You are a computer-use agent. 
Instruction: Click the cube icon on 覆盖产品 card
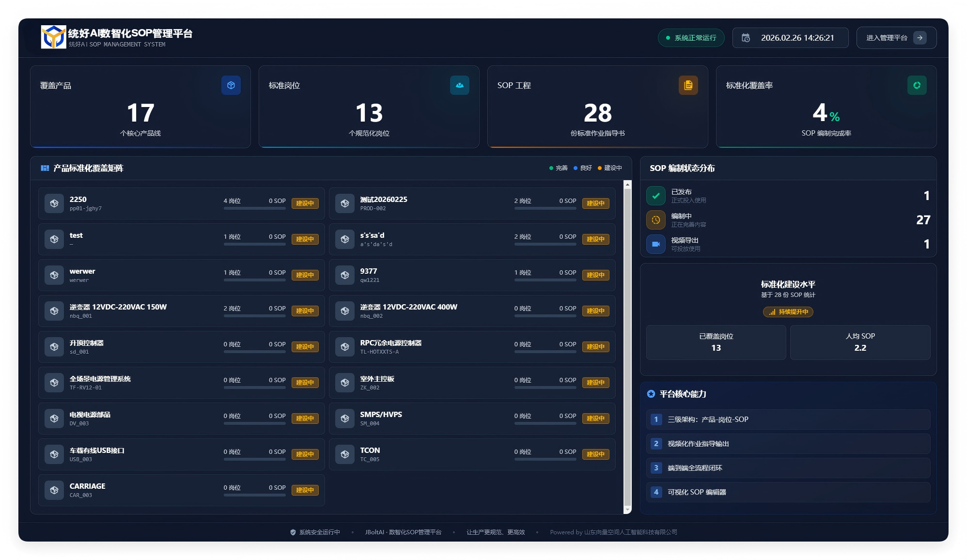pos(231,85)
